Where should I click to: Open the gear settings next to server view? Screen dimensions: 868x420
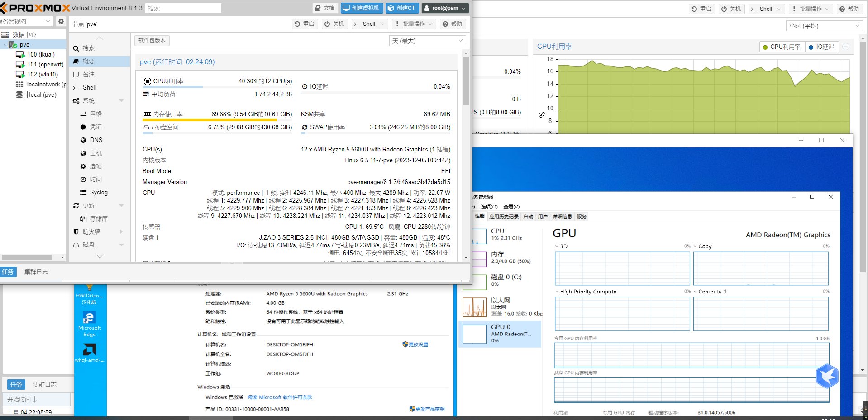pyautogui.click(x=61, y=21)
